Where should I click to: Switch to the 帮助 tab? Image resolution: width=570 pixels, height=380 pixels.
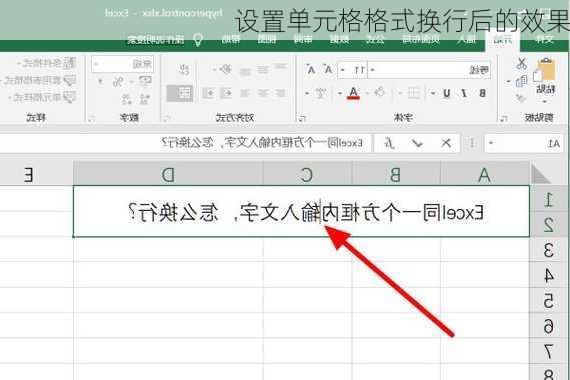pyautogui.click(x=230, y=39)
